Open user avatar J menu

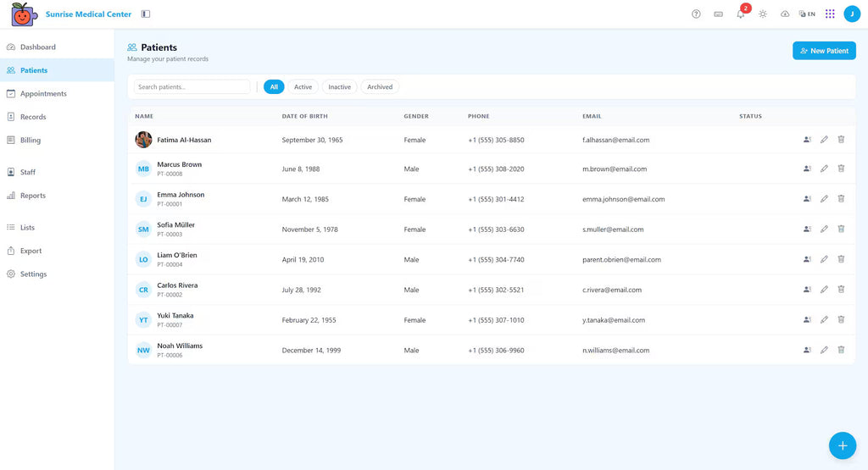[852, 14]
